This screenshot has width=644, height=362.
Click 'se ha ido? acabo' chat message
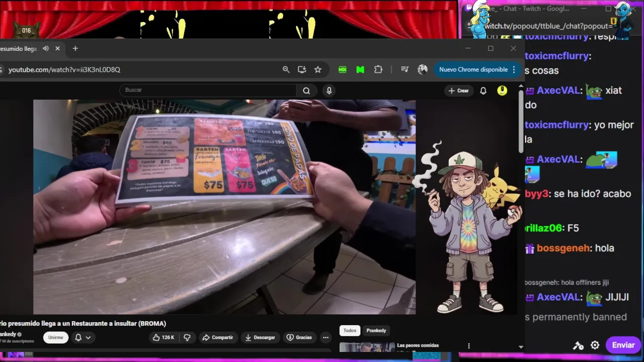pos(592,194)
